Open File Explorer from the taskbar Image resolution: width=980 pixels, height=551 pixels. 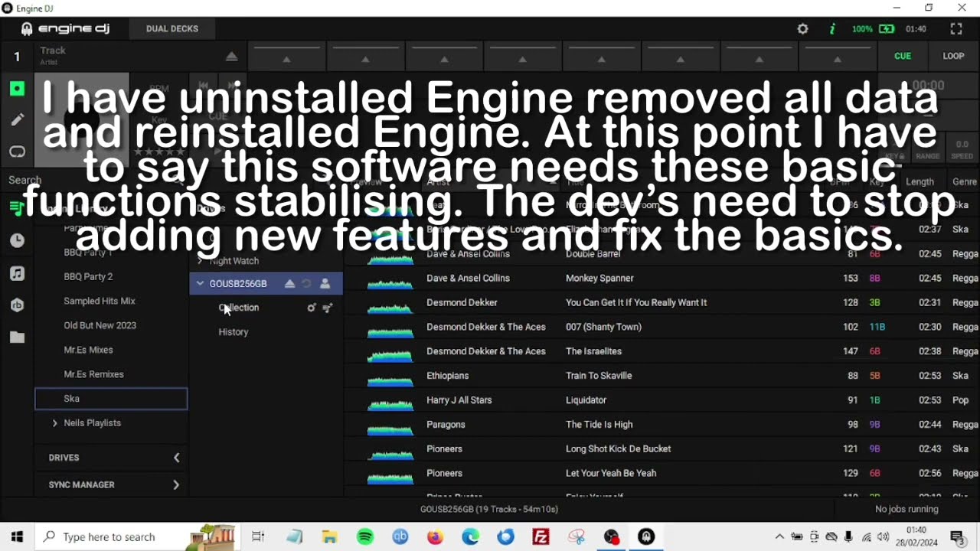pyautogui.click(x=330, y=536)
